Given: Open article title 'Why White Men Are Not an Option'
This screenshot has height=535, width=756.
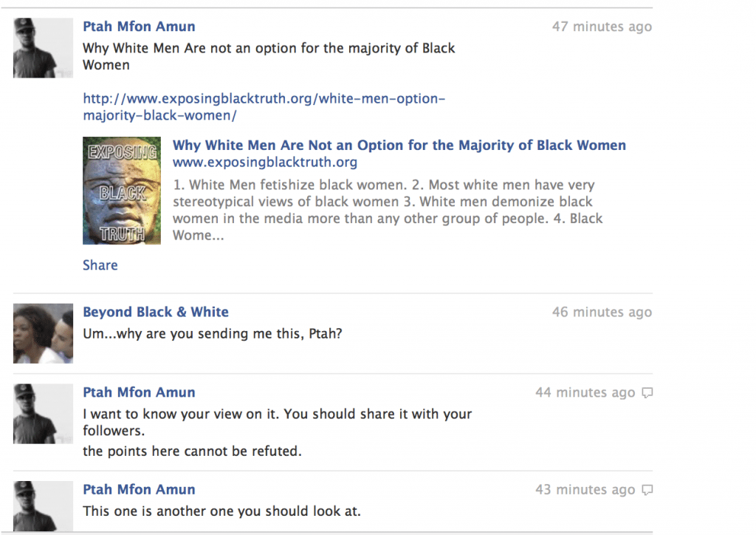Looking at the screenshot, I should [x=399, y=146].
